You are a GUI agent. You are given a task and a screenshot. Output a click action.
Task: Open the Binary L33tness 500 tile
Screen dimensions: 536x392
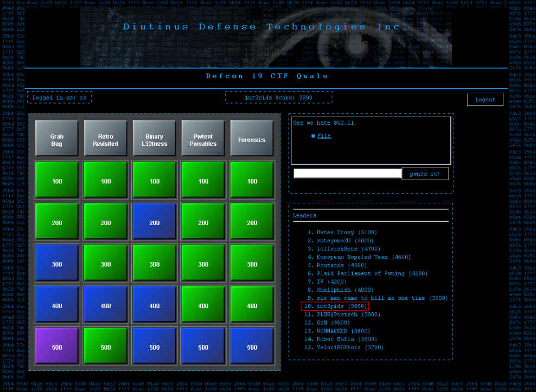[155, 346]
